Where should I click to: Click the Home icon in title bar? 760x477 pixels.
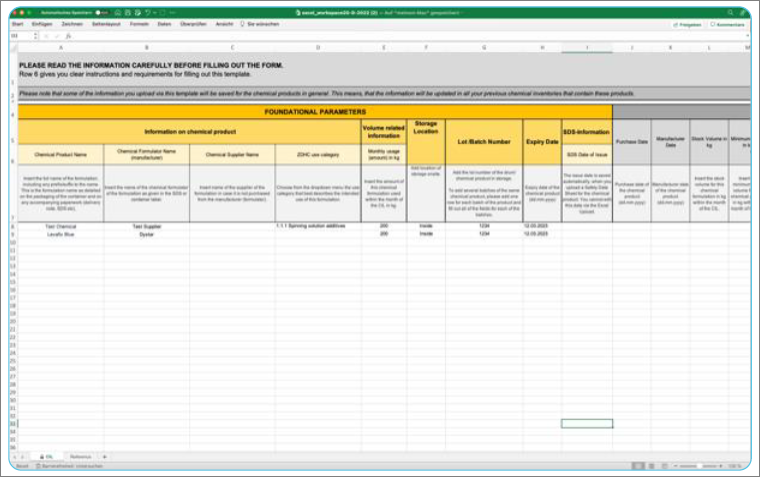coord(118,13)
